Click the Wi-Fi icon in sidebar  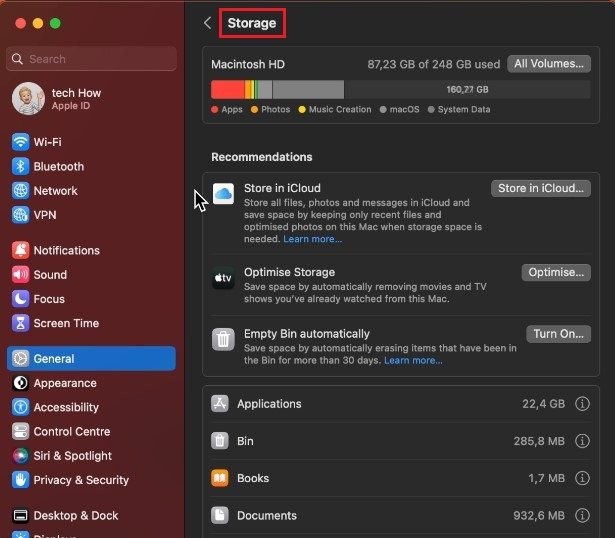coord(21,142)
